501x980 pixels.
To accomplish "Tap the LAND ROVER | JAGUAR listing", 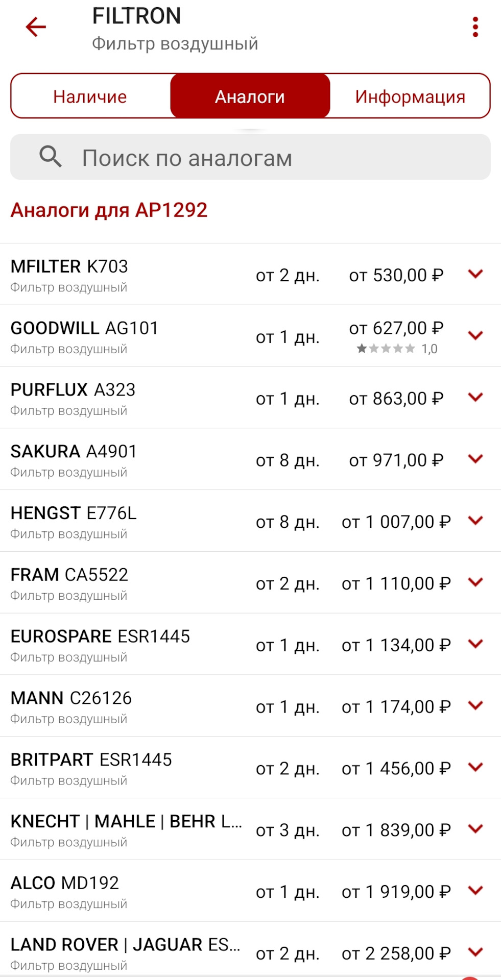I will (x=125, y=953).
